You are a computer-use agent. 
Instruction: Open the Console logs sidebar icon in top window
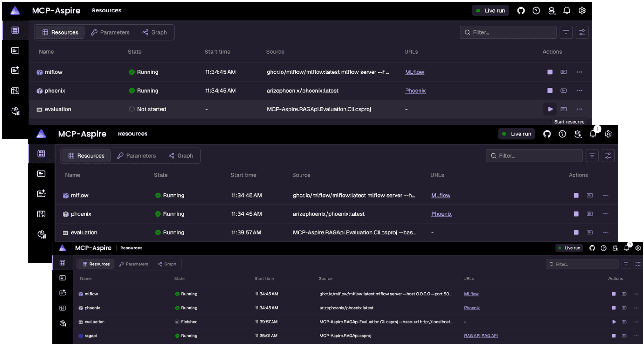pyautogui.click(x=15, y=50)
